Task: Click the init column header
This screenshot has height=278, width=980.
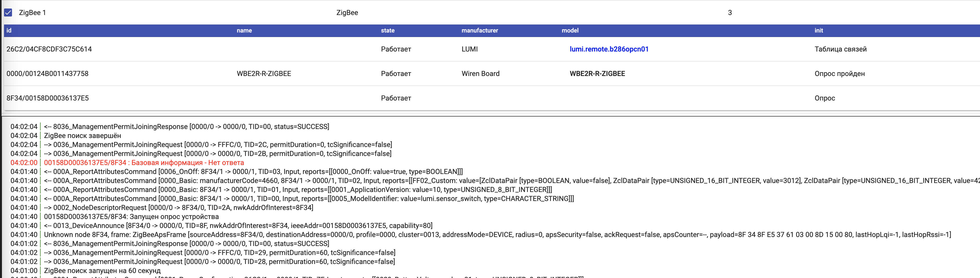Action: (x=818, y=30)
